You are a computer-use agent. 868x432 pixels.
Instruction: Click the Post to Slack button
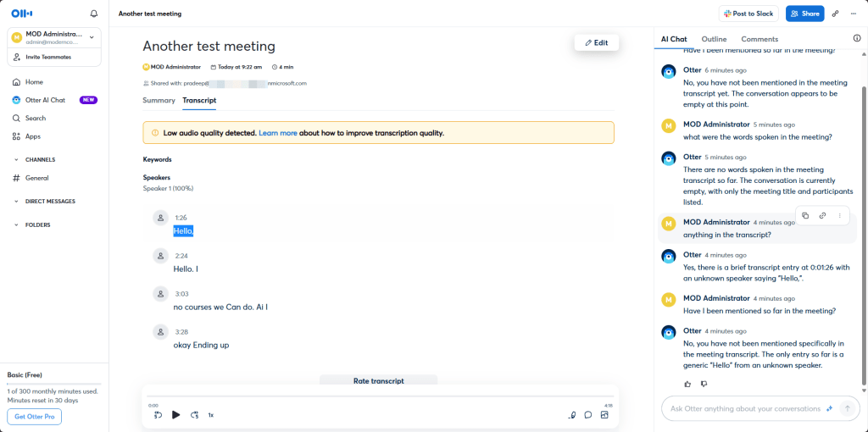click(x=748, y=14)
